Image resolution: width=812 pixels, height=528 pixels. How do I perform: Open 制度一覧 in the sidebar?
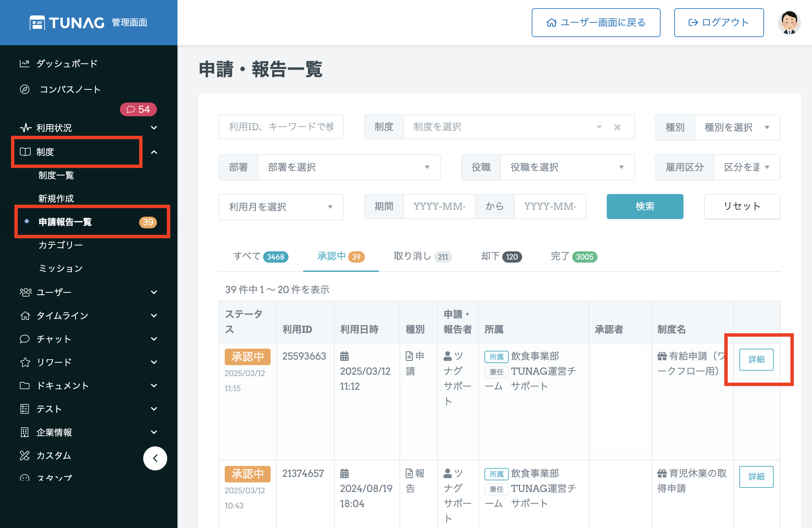[x=56, y=176]
